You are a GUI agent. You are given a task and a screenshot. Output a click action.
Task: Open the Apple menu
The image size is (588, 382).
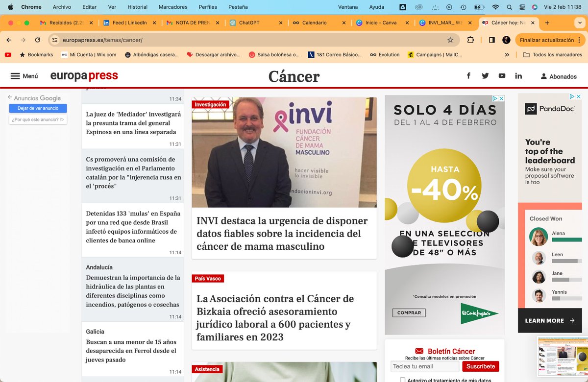click(x=10, y=7)
